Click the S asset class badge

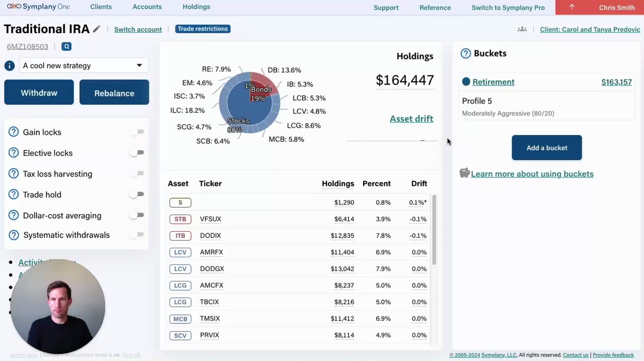click(x=180, y=203)
